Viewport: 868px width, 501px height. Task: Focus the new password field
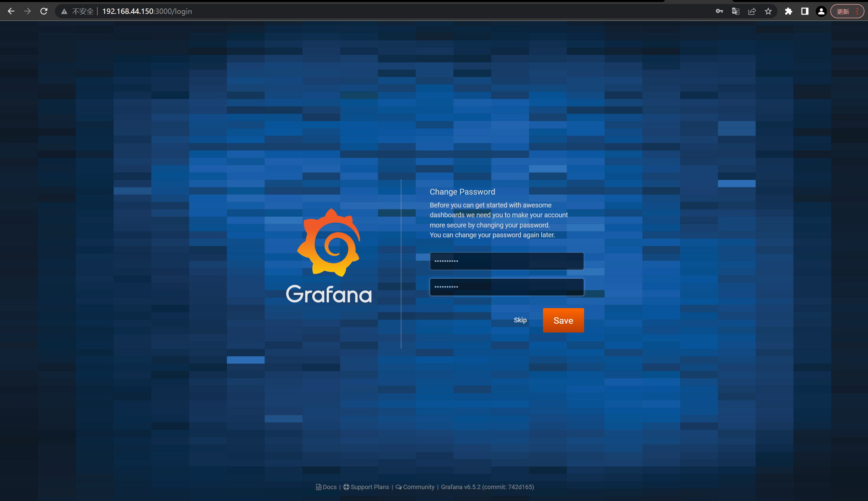(506, 261)
